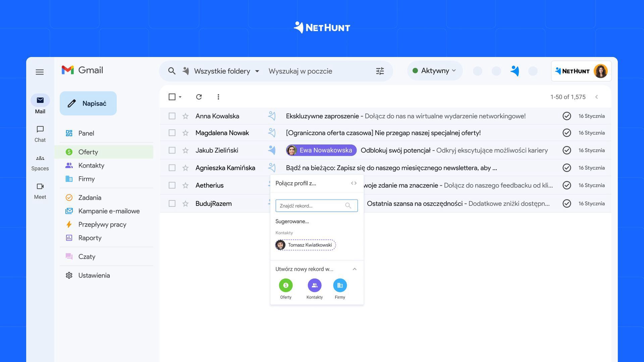Select the Aetherius email checkbox
Image resolution: width=644 pixels, height=362 pixels.
pyautogui.click(x=172, y=185)
